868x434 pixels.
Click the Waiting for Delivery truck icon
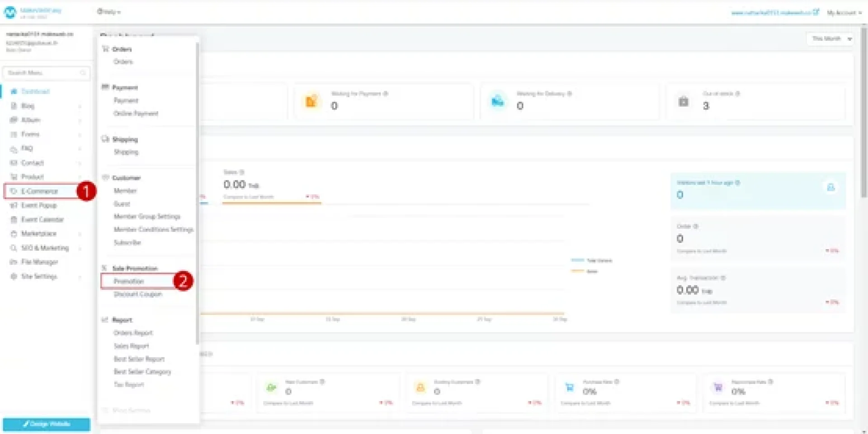click(x=497, y=101)
